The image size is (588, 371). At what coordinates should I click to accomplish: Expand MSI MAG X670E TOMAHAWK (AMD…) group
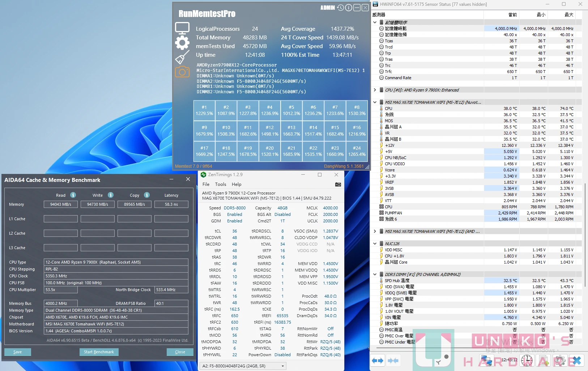(375, 231)
